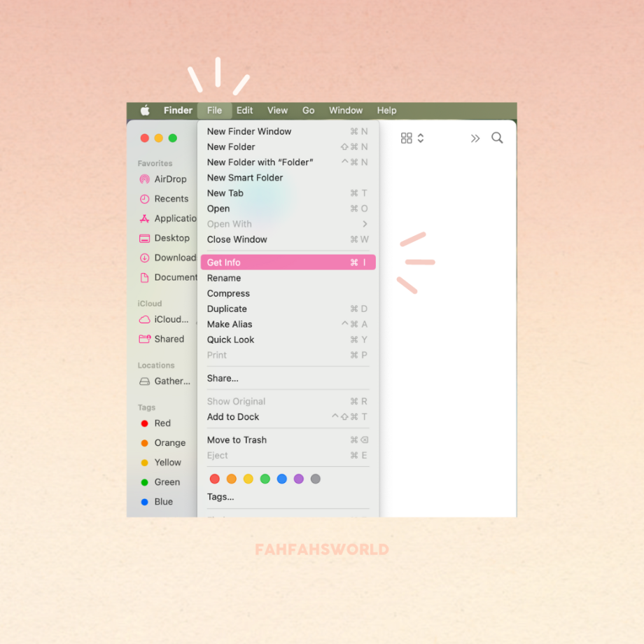Screen dimensions: 644x644
Task: Select the Red tag in the sidebar
Action: 161,423
